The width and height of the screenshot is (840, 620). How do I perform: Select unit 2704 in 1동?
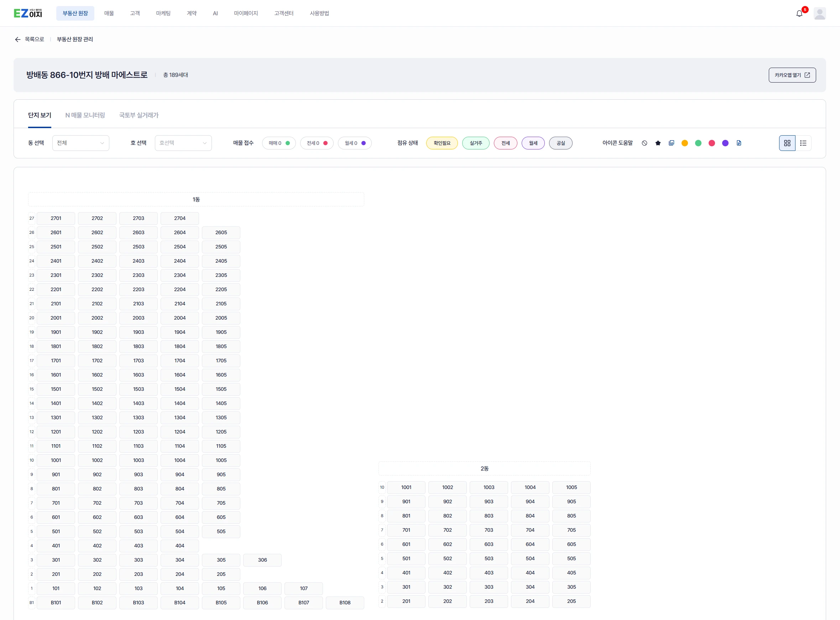pos(179,218)
